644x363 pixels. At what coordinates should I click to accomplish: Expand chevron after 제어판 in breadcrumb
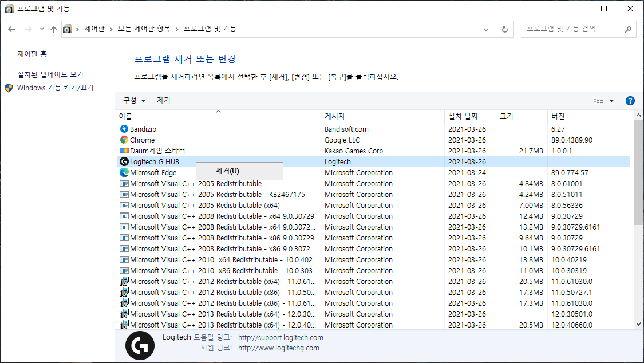(x=111, y=29)
